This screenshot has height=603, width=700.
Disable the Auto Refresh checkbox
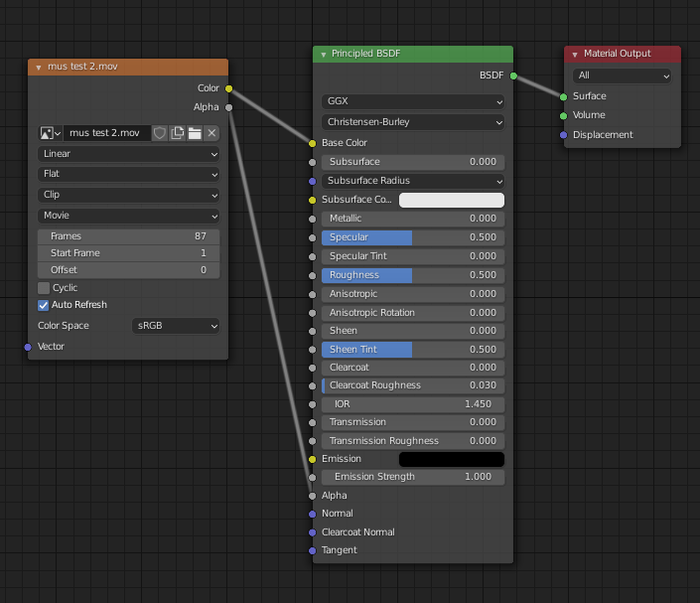click(44, 305)
